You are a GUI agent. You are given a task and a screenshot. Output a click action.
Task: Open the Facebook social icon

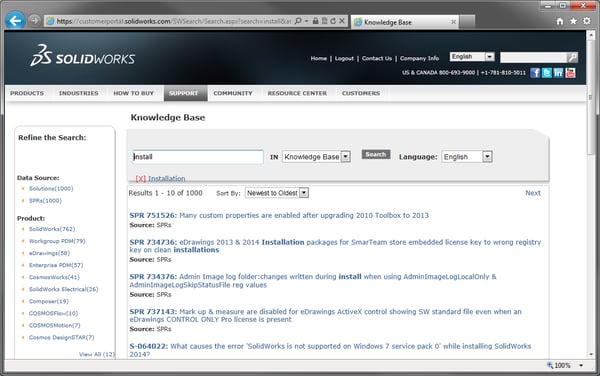[x=535, y=73]
